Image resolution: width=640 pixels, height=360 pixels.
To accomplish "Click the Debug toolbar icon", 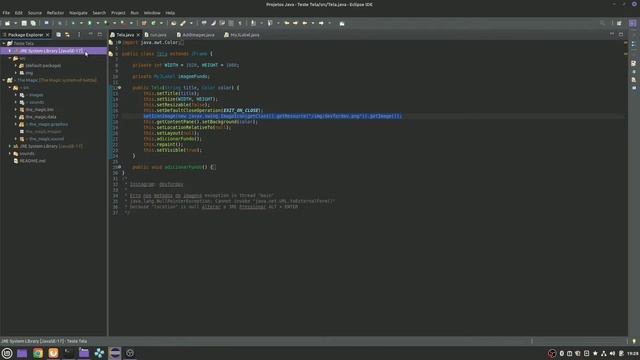I will (73, 23).
